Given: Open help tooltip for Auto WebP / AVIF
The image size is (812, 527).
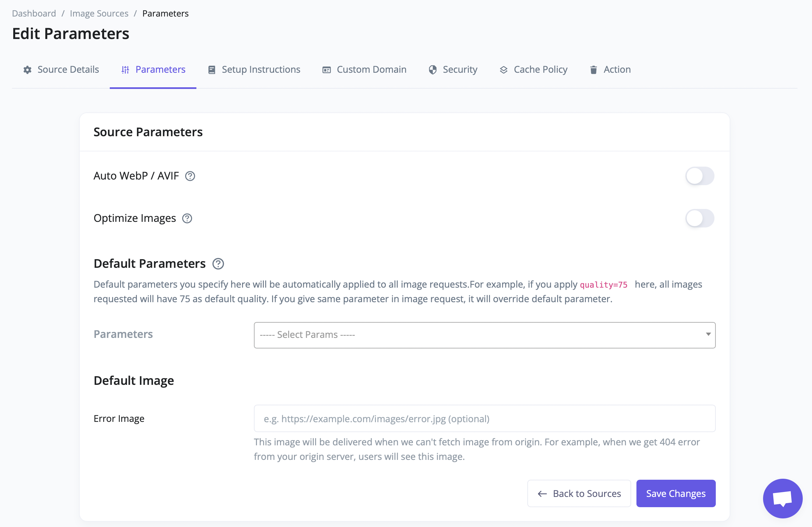Looking at the screenshot, I should (190, 176).
